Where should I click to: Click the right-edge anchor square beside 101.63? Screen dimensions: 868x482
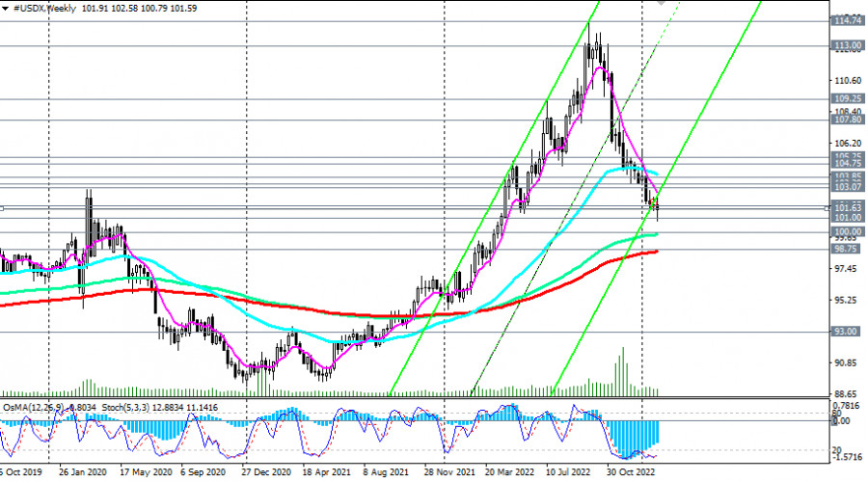click(827, 208)
